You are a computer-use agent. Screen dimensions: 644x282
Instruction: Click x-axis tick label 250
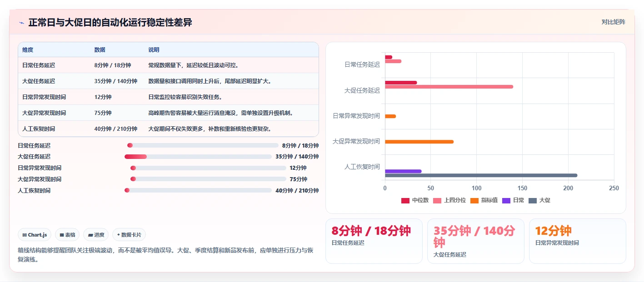click(x=614, y=188)
